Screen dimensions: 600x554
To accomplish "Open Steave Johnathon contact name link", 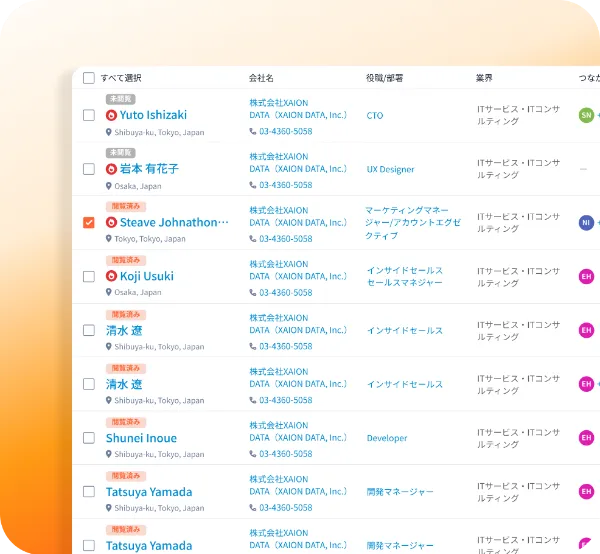I will coord(174,222).
